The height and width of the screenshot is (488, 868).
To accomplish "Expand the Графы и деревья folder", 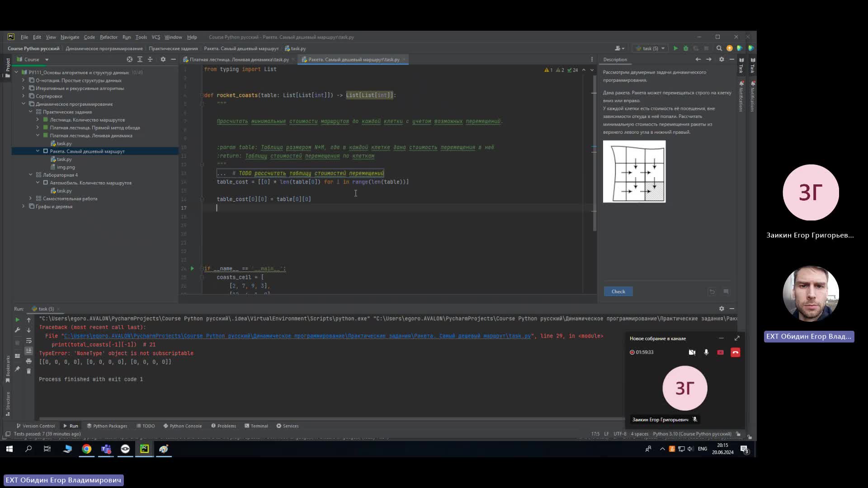I will pyautogui.click(x=24, y=206).
